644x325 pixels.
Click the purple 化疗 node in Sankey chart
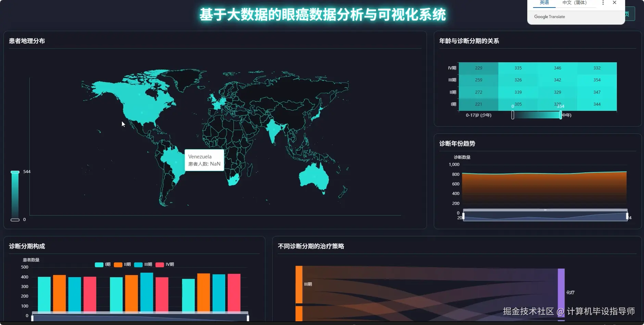pos(561,294)
